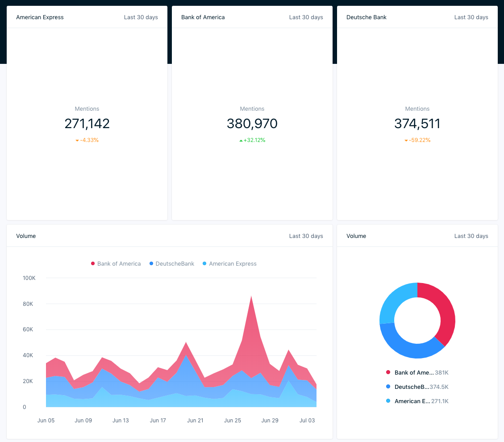Click Last 30 days on Bank of America card
The image size is (504, 442).
pos(306,17)
